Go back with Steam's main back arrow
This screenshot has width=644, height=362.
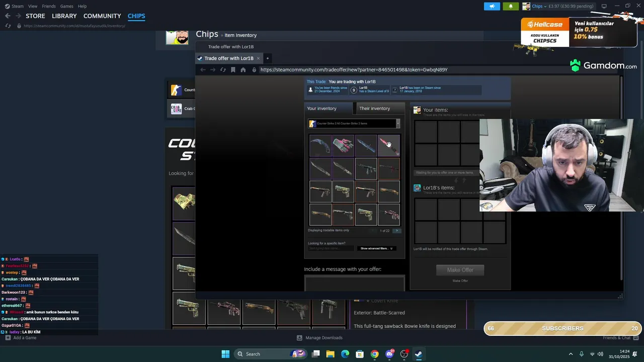pos(8,16)
